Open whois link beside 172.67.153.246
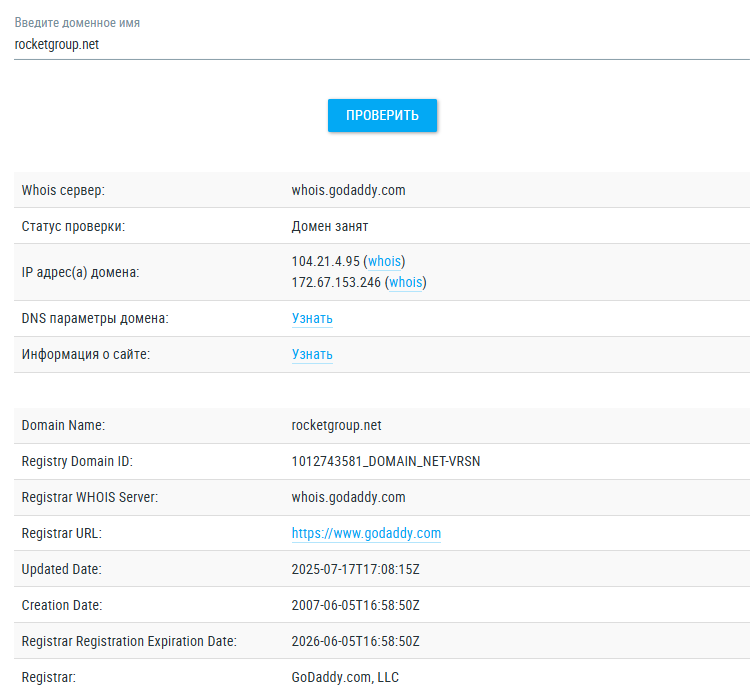The width and height of the screenshot is (756, 692). (x=406, y=283)
